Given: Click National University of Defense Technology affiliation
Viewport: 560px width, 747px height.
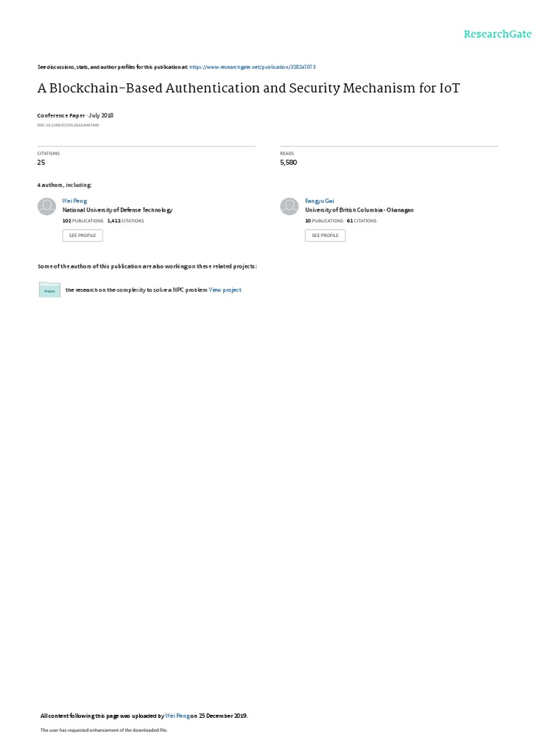Looking at the screenshot, I should pos(117,210).
